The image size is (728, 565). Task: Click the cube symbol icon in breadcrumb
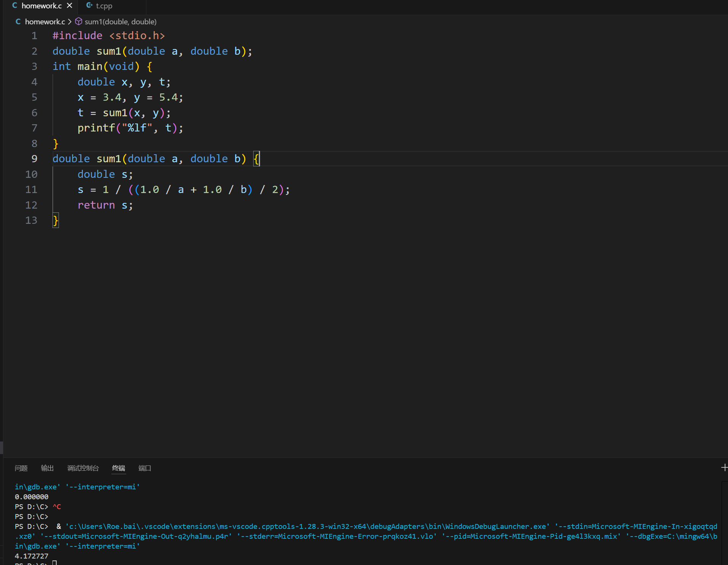coord(79,22)
